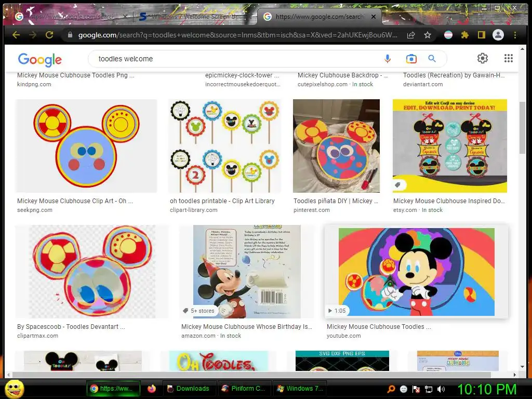Open the Downloads taskbar window
The width and height of the screenshot is (532, 399).
point(189,389)
